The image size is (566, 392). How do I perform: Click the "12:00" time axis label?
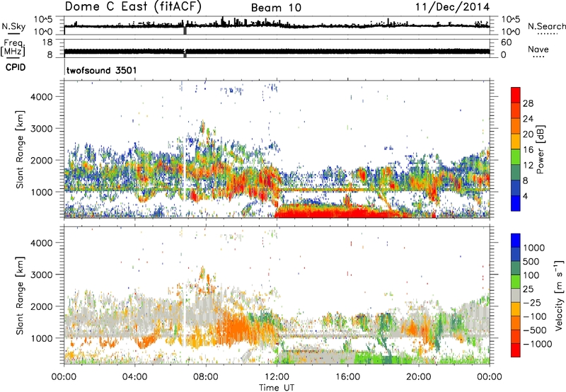[x=277, y=377]
